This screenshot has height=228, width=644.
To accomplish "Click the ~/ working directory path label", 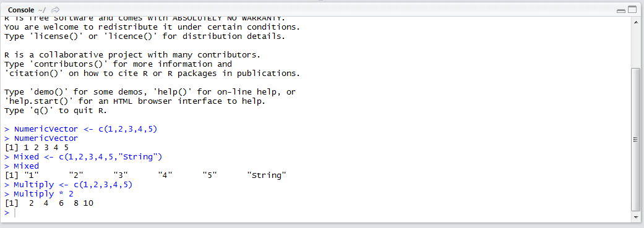I will [41, 9].
